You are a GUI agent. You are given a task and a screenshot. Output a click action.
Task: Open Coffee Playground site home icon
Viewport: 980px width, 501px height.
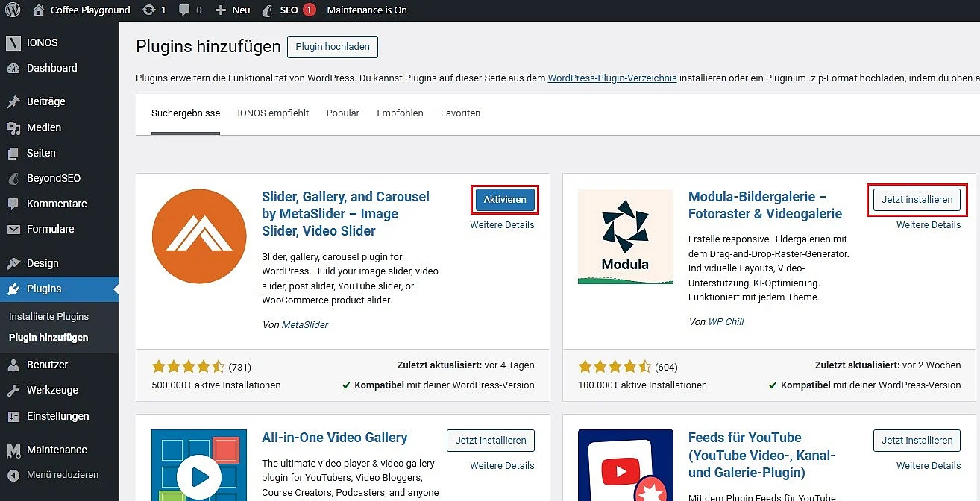39,10
